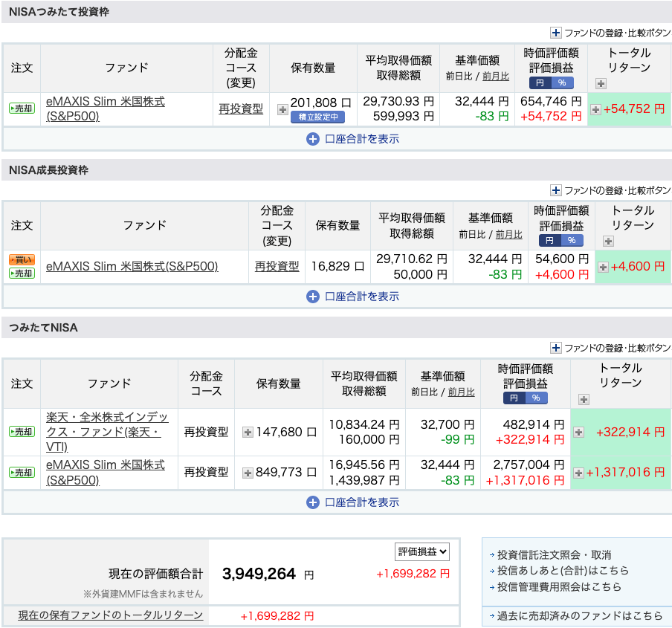
Task: Click average price 10,834.24 円
Action: 364,424
